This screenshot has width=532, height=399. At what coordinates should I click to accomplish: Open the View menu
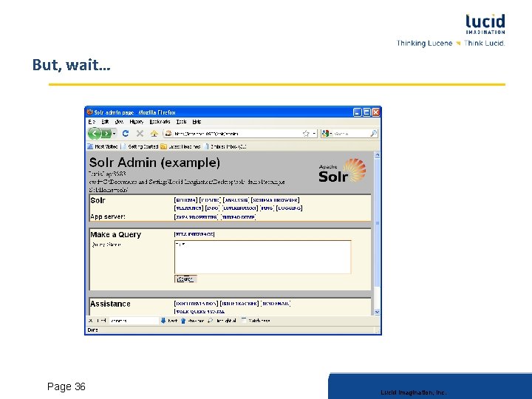click(119, 122)
